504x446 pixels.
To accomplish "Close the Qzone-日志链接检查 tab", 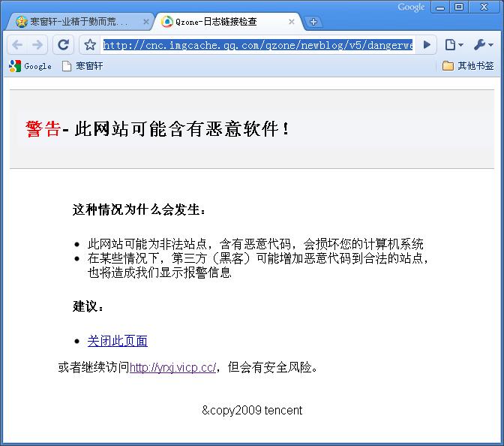I will point(292,22).
